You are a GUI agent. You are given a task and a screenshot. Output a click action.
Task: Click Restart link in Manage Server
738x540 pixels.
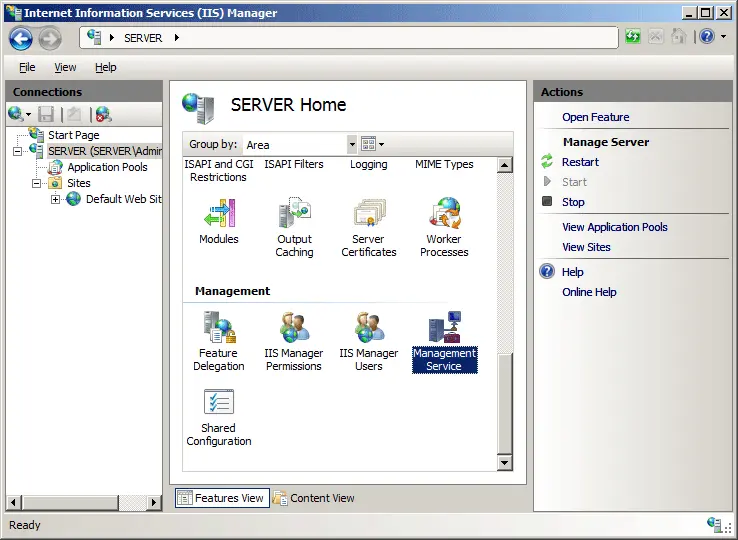pyautogui.click(x=580, y=162)
